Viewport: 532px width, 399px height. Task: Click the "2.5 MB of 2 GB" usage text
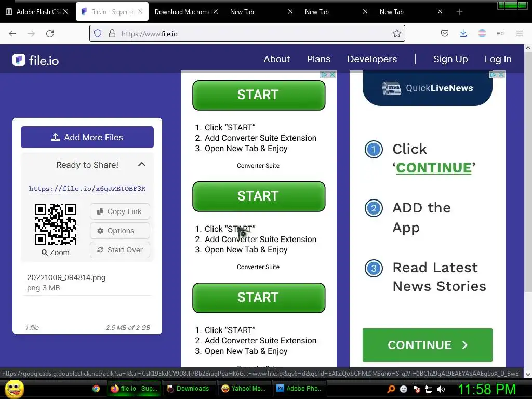[x=128, y=327]
